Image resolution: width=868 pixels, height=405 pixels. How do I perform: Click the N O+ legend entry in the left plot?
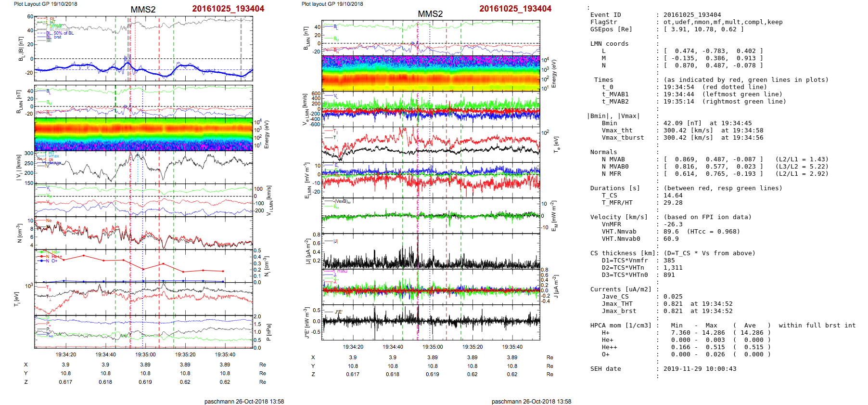pyautogui.click(x=51, y=261)
